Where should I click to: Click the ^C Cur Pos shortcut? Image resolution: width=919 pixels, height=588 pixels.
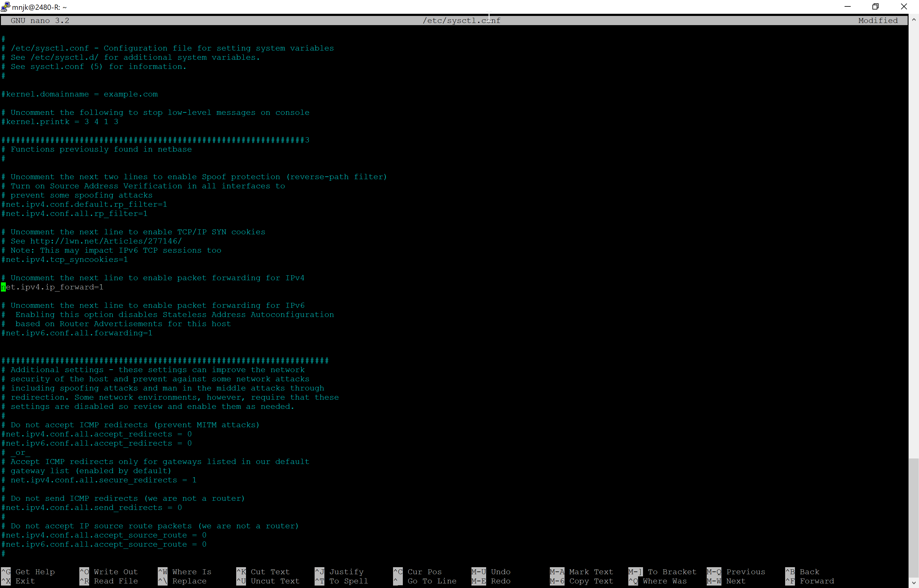tap(417, 571)
